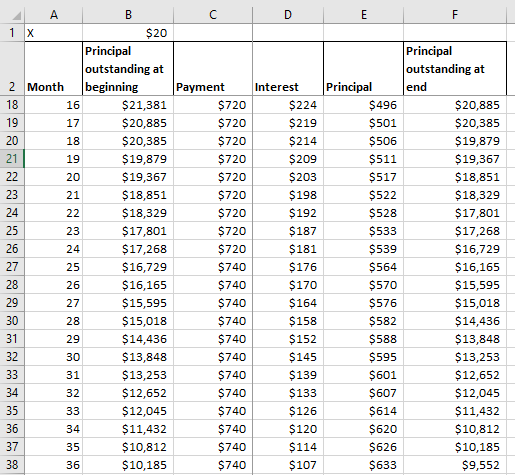Click the Principal header in column E
The width and height of the screenshot is (515, 475).
point(363,69)
